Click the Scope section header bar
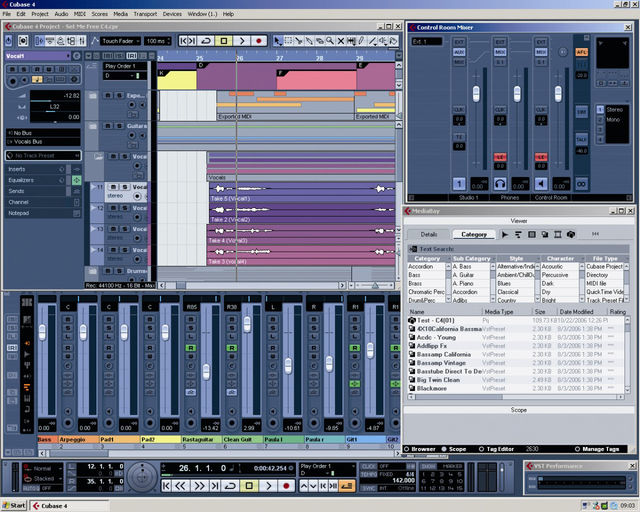This screenshot has width=640, height=512. click(519, 410)
